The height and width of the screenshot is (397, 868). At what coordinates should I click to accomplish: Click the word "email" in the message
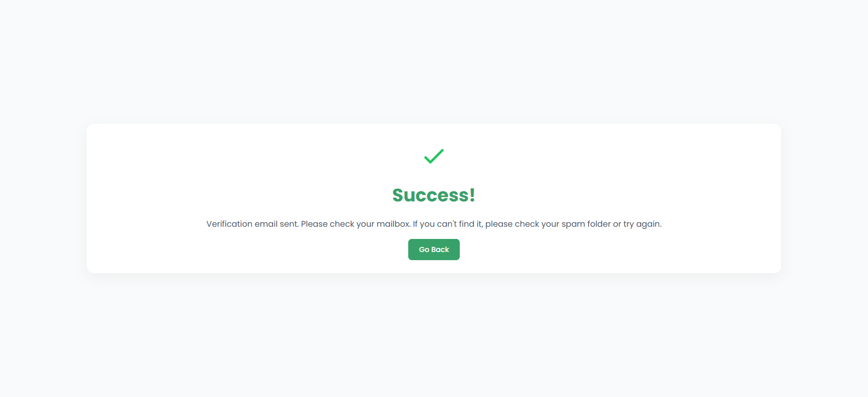tap(266, 224)
